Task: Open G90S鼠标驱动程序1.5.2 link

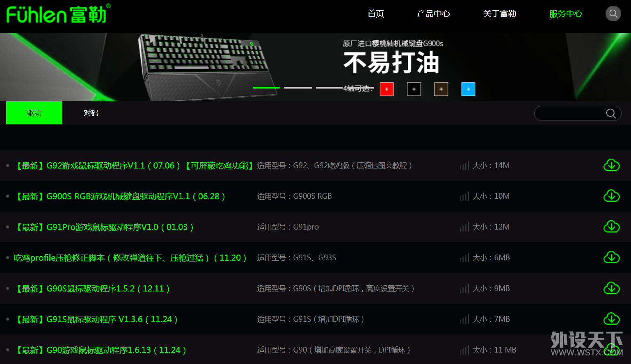Action: click(92, 289)
